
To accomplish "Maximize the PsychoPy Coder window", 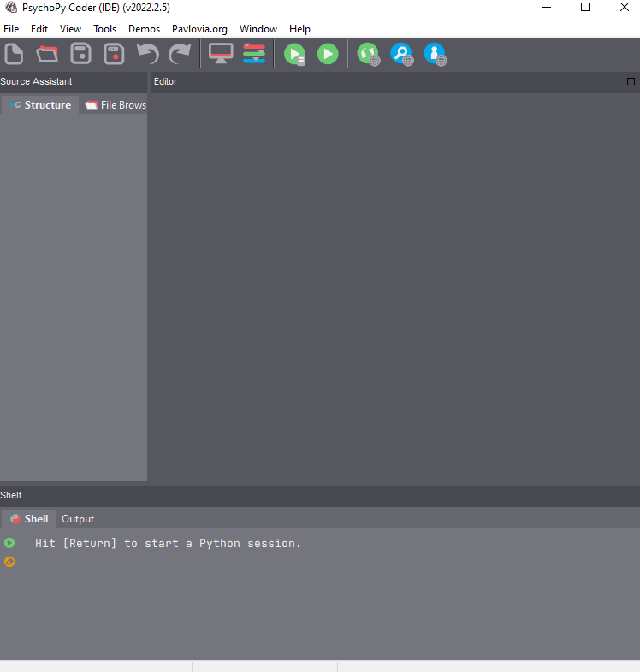I will coord(585,8).
